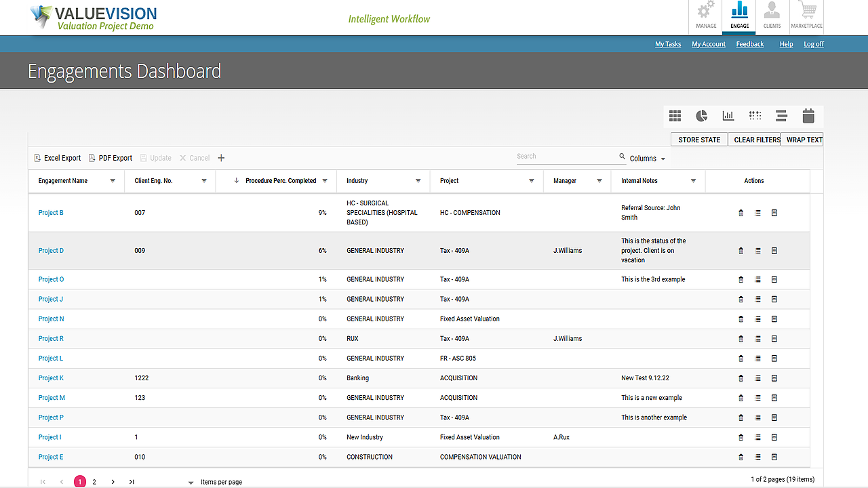Go to the last page arrow
Screen dimensions: 868x488
(x=132, y=482)
